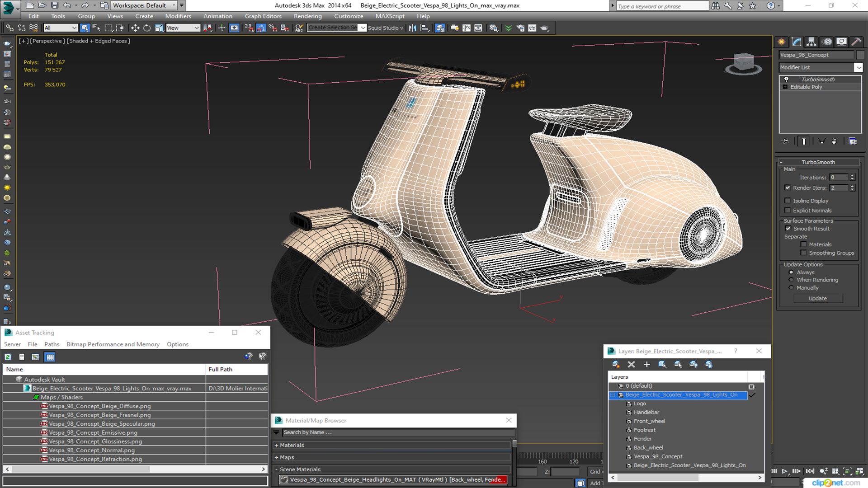Image resolution: width=868 pixels, height=488 pixels.
Task: Click the Save File icon
Action: pyautogui.click(x=54, y=5)
